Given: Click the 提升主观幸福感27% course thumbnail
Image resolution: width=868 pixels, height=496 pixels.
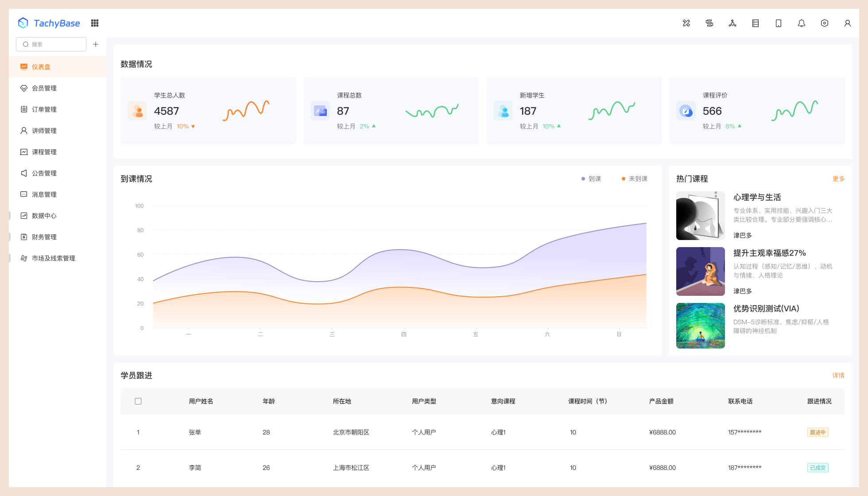Looking at the screenshot, I should 701,271.
